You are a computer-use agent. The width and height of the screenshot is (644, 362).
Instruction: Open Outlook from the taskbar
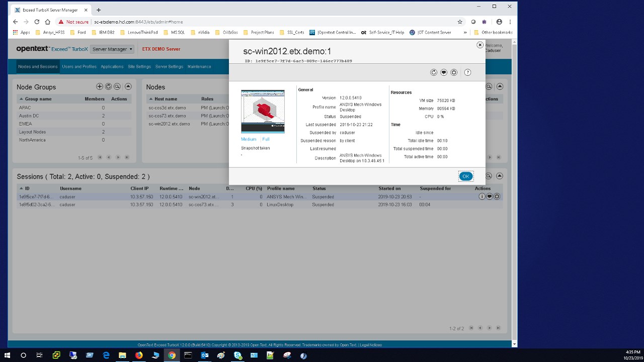click(x=205, y=355)
